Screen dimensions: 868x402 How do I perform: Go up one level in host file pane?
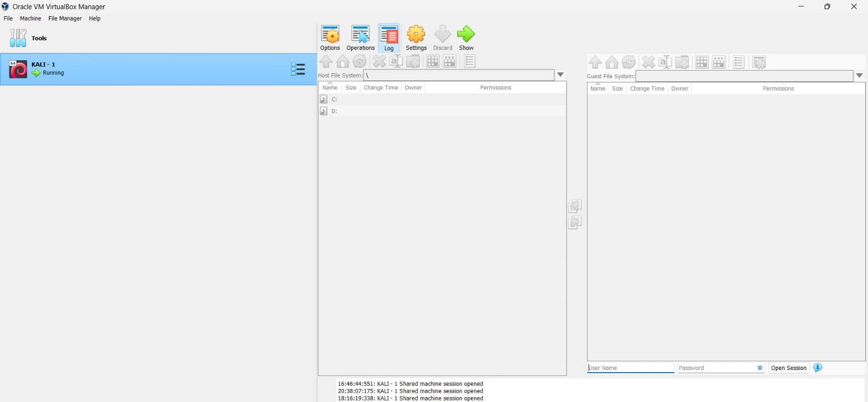[326, 61]
